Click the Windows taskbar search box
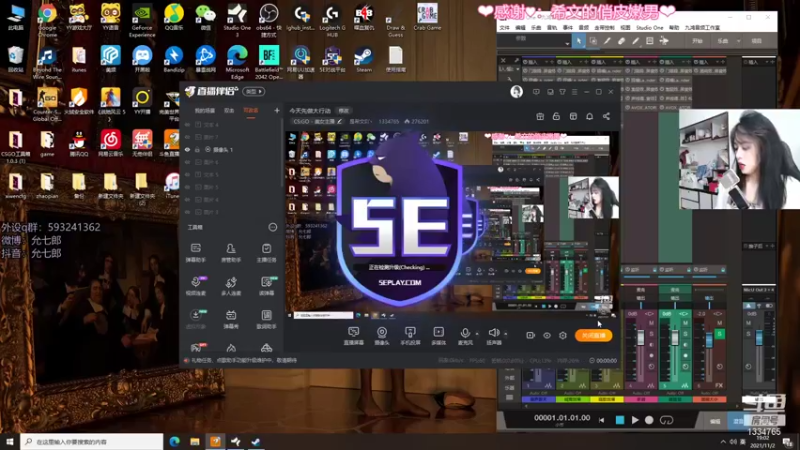 point(92,442)
